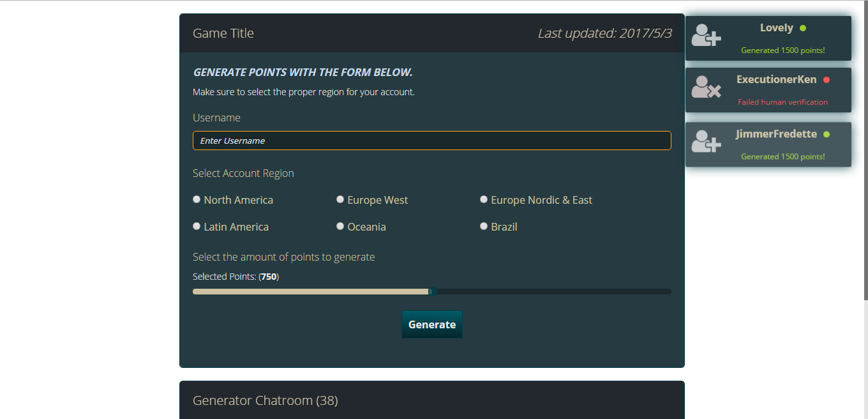Click the Last updated: 2017/5/3 text
The image size is (868, 419).
coord(604,33)
